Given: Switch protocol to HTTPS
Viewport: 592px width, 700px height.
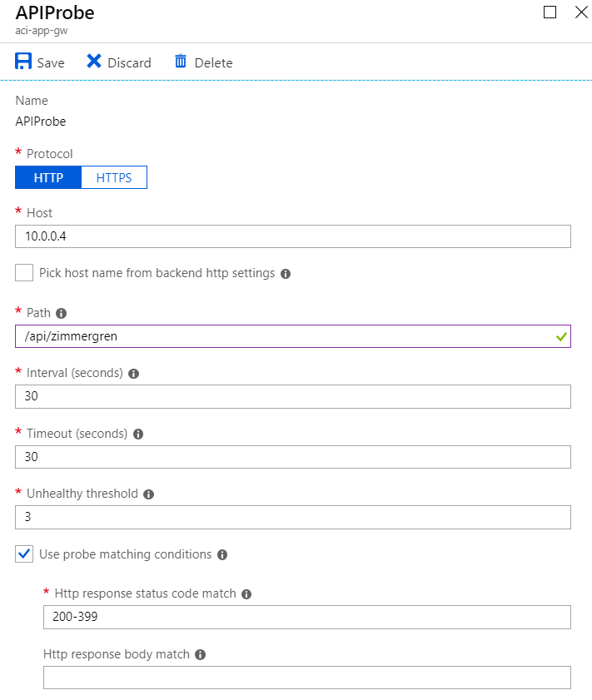Looking at the screenshot, I should [114, 177].
